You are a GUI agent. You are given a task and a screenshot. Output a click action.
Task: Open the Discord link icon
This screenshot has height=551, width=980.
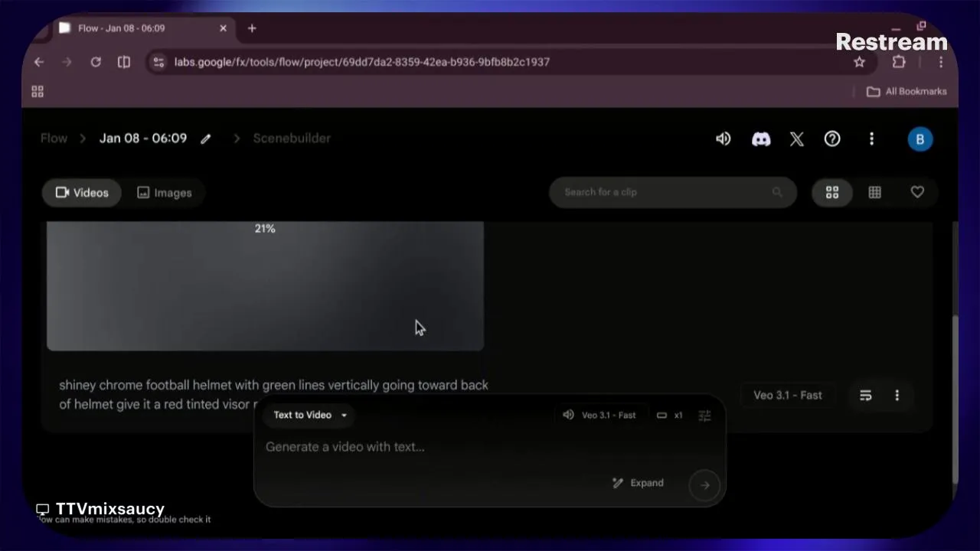[760, 139]
